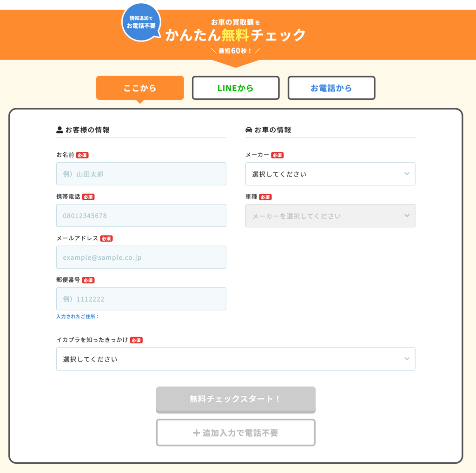Focus the お名前 text field
This screenshot has width=476, height=473.
coord(141,174)
